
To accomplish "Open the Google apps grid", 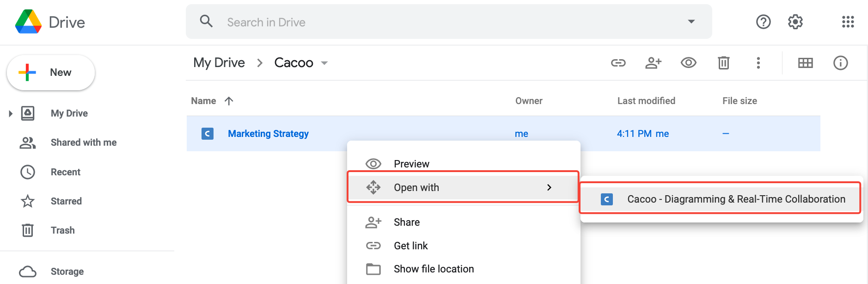I will click(848, 22).
